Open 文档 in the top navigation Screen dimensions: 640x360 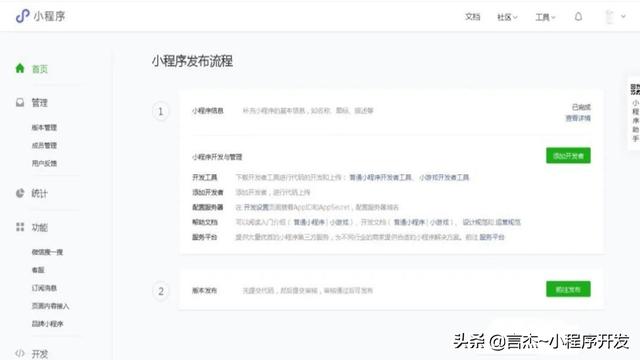pyautogui.click(x=472, y=17)
